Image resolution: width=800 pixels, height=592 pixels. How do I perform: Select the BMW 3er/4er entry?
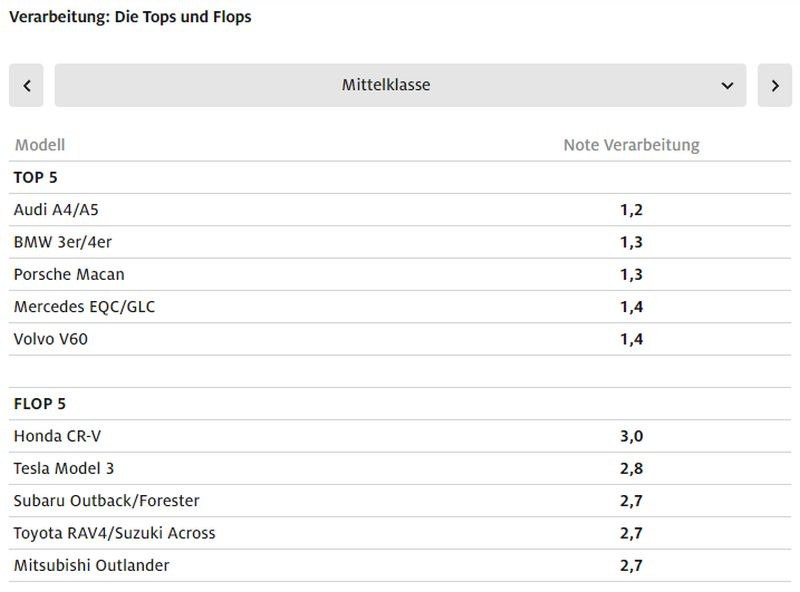point(56,242)
